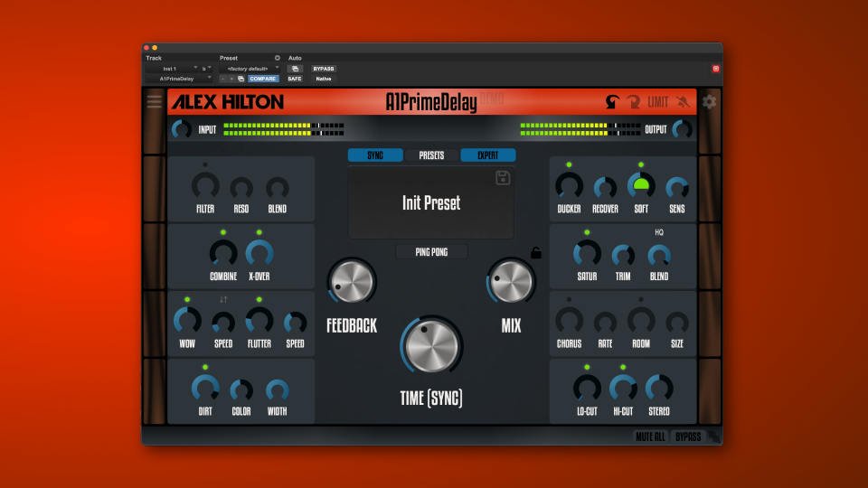Click the red target button in the plugin header

(716, 69)
